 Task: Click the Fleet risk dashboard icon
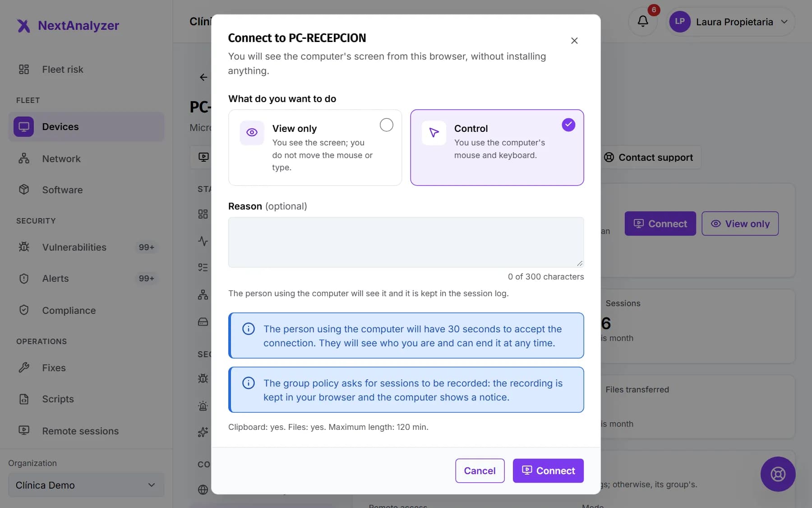[24, 69]
